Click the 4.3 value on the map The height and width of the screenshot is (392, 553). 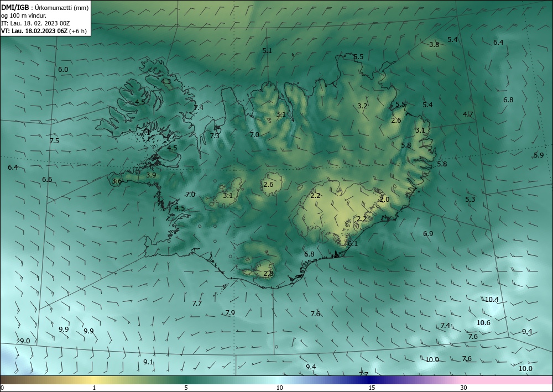click(x=166, y=82)
